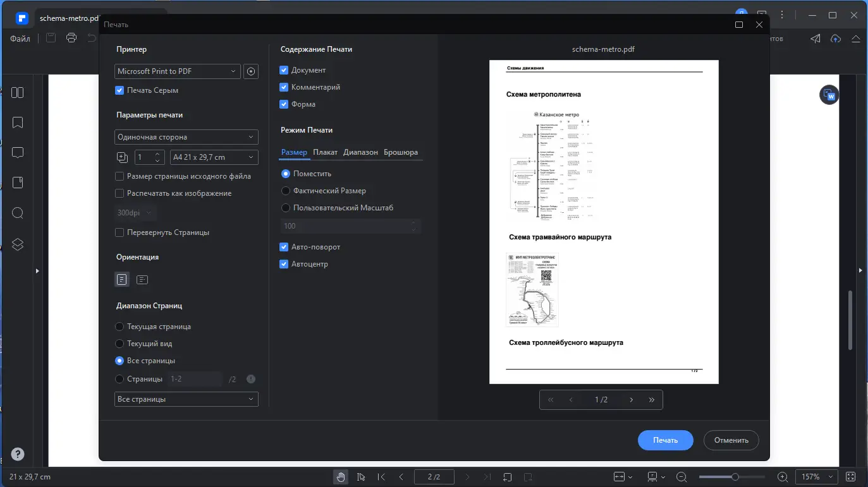Click the help question mark icon
The height and width of the screenshot is (487, 868).
coord(18,454)
